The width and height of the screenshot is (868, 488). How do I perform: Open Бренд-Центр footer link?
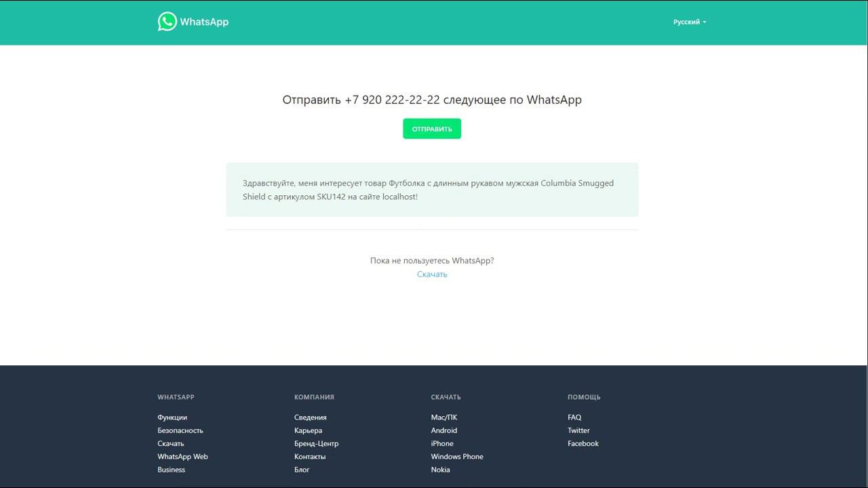click(x=317, y=443)
